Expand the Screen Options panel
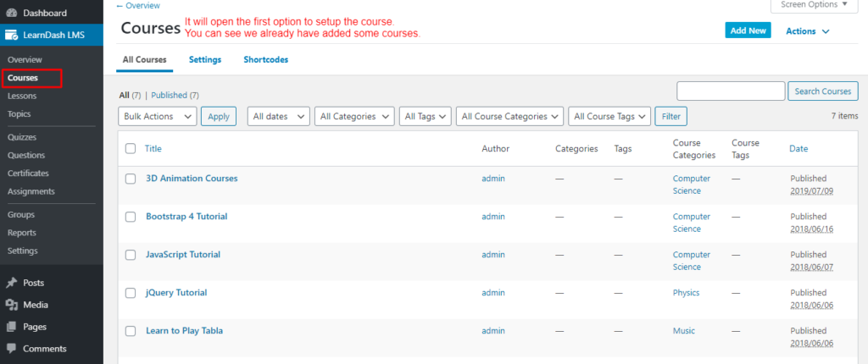Image resolution: width=868 pixels, height=364 pixels. tap(815, 5)
